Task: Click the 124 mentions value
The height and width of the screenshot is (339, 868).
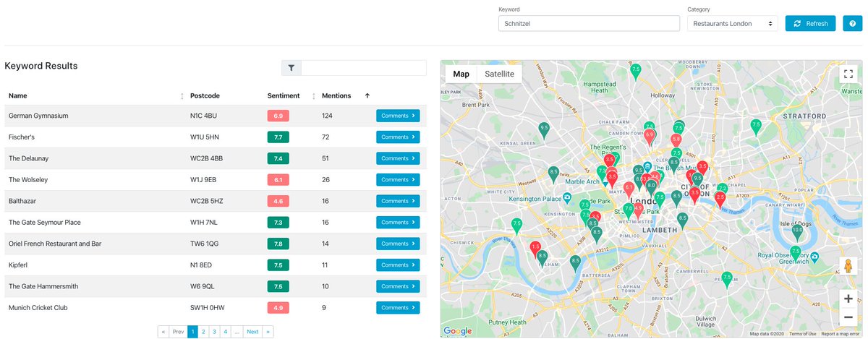Action: click(x=327, y=116)
